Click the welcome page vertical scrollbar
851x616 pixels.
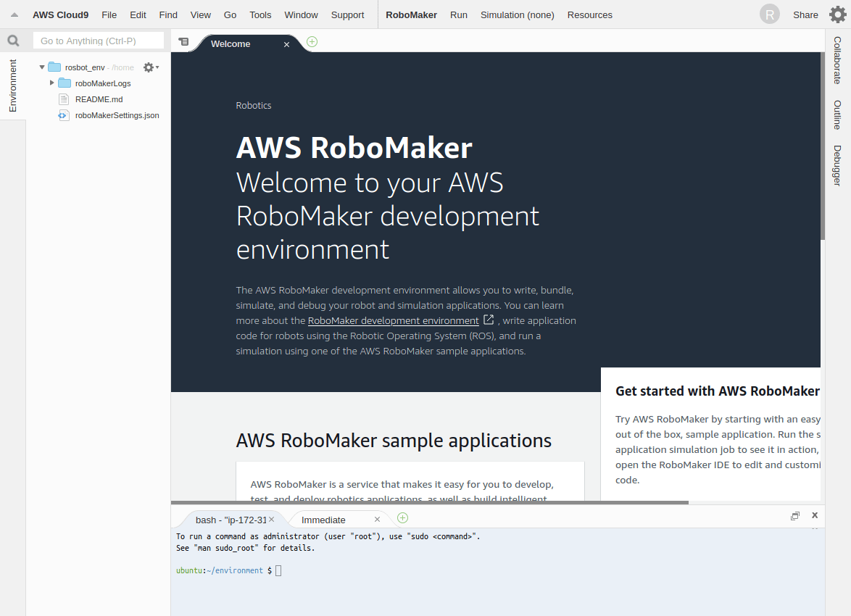[x=823, y=146]
